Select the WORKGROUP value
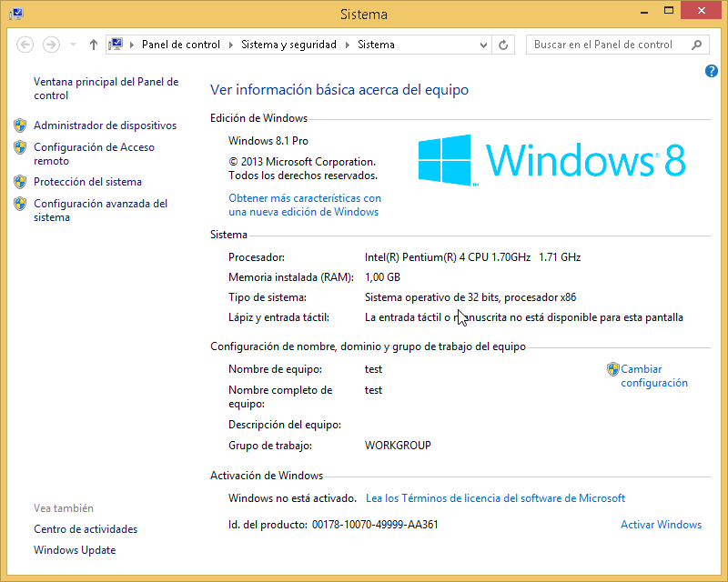Viewport: 728px width, 582px height. (x=398, y=445)
